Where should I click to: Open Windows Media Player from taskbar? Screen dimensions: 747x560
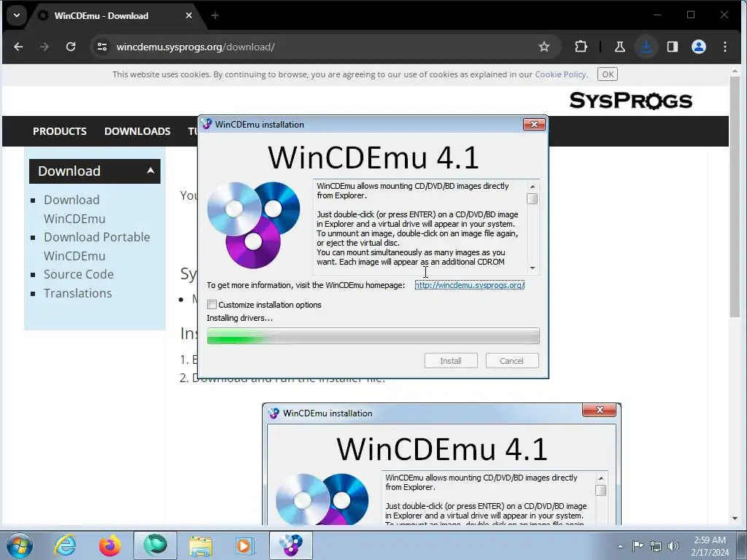pyautogui.click(x=245, y=545)
